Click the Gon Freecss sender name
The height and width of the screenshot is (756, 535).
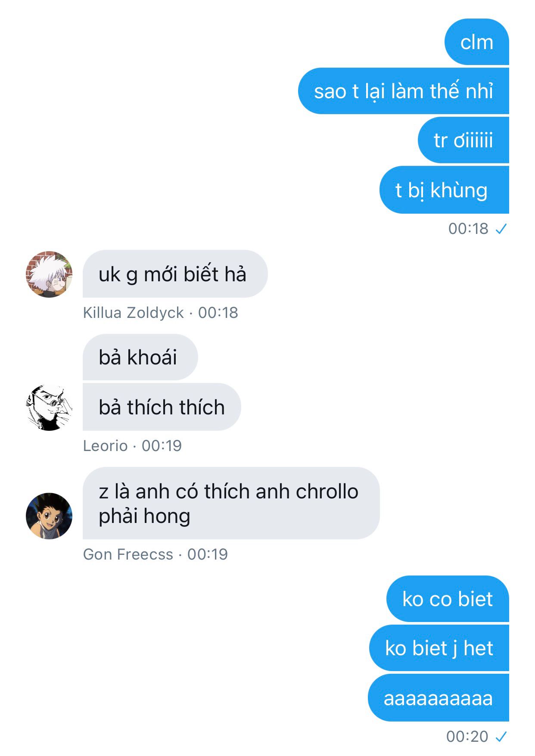(128, 554)
